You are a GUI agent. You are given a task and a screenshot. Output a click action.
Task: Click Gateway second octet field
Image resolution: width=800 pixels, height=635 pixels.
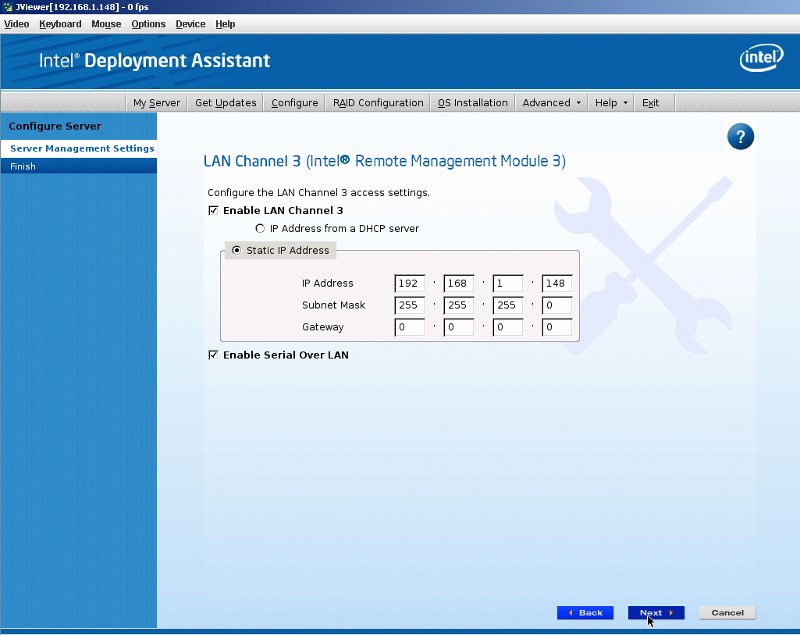click(459, 327)
